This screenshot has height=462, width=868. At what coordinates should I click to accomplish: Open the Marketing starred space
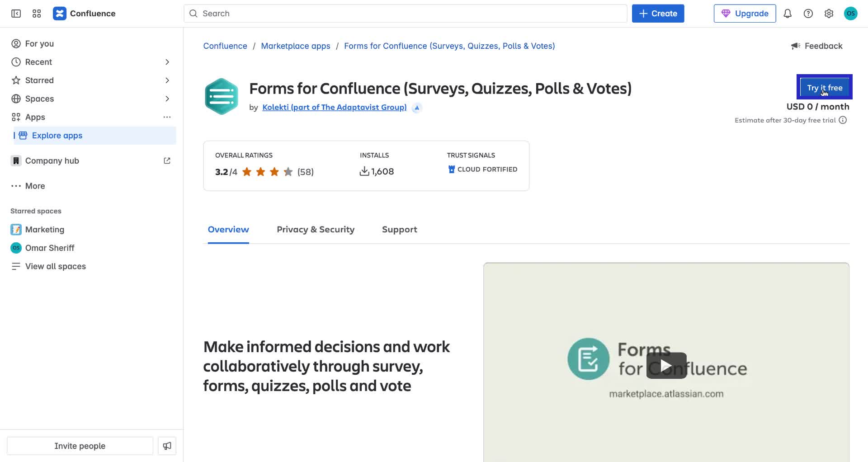click(x=45, y=229)
